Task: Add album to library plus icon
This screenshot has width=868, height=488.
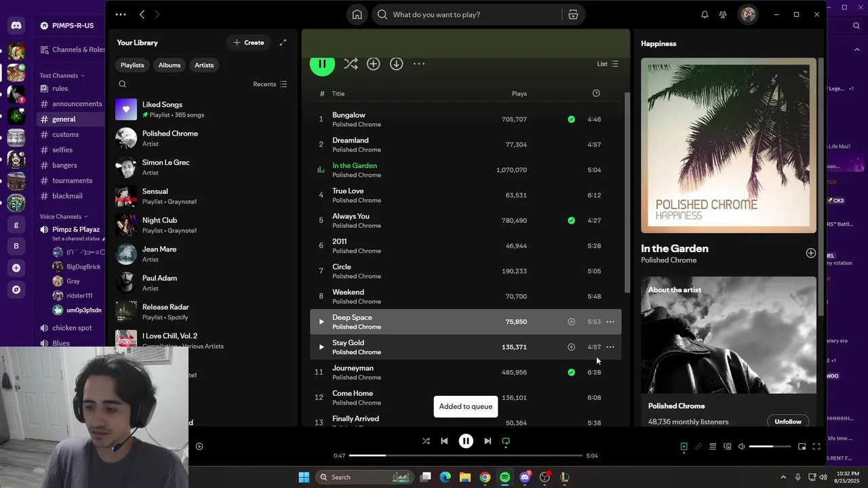Action: (x=373, y=64)
